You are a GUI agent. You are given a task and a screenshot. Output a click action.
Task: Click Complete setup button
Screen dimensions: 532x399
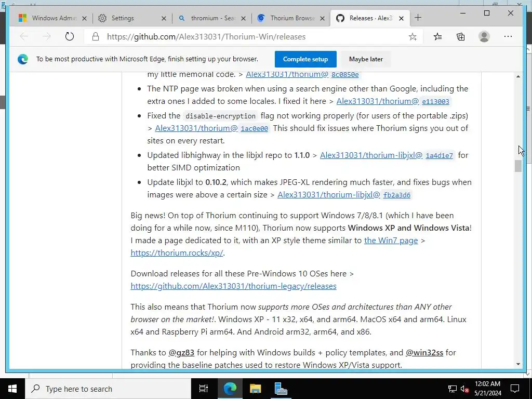pos(305,59)
